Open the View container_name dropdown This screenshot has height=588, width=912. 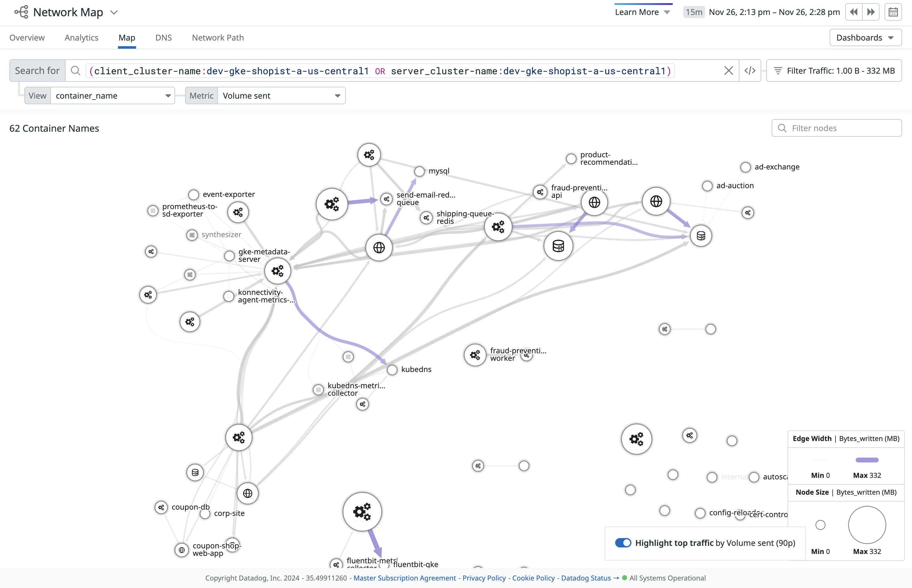pyautogui.click(x=112, y=96)
